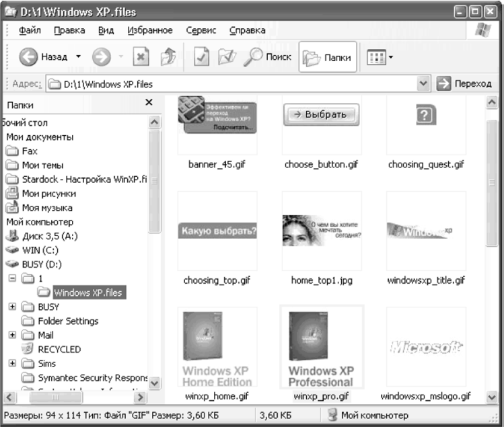Expand the Mail folder plus box
The height and width of the screenshot is (427, 504).
[x=12, y=335]
